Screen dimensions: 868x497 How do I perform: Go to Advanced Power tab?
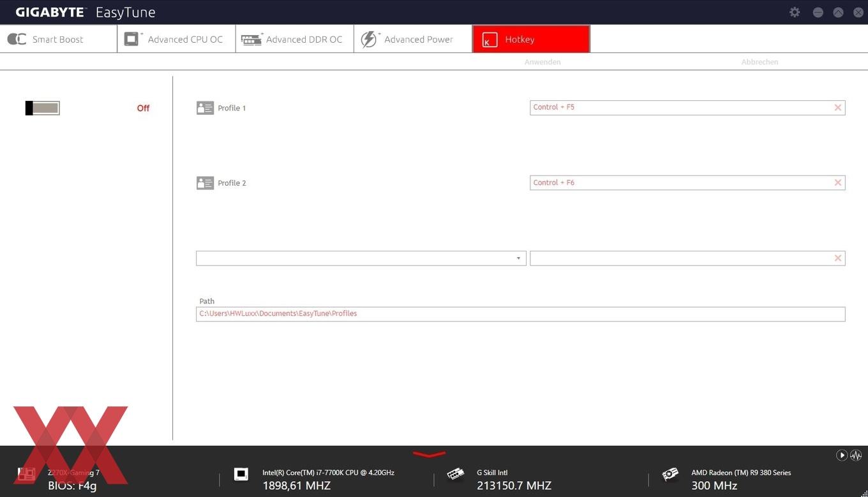(x=413, y=39)
